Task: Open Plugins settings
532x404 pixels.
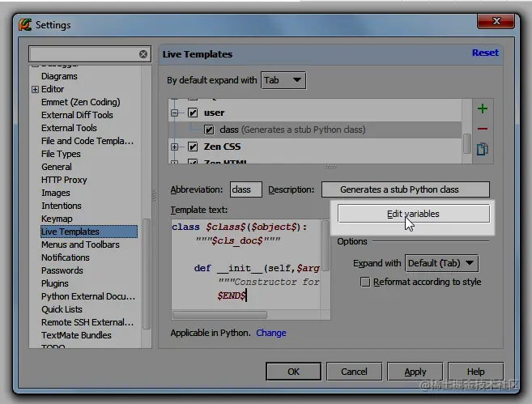Action: pos(54,283)
